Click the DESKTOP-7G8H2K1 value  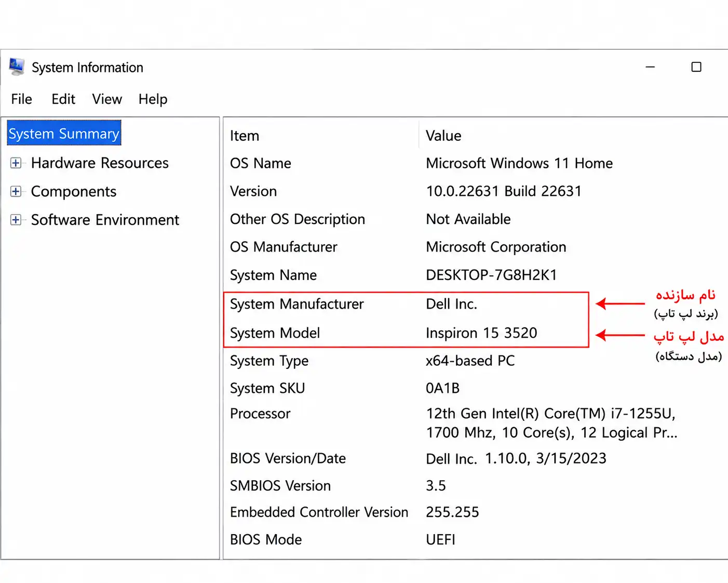click(x=491, y=275)
